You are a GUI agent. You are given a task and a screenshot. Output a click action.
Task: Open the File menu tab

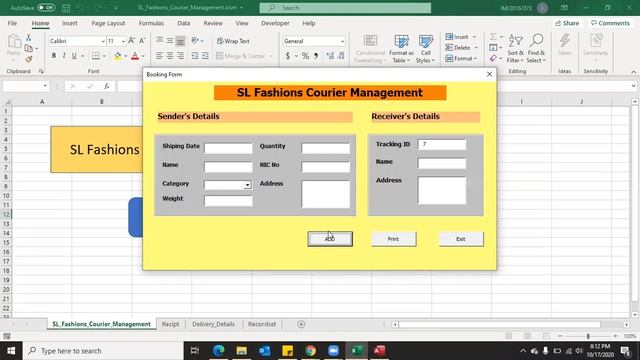(12, 23)
